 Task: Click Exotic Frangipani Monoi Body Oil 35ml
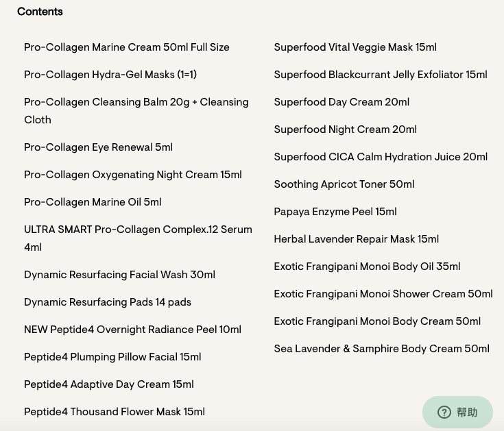click(367, 267)
